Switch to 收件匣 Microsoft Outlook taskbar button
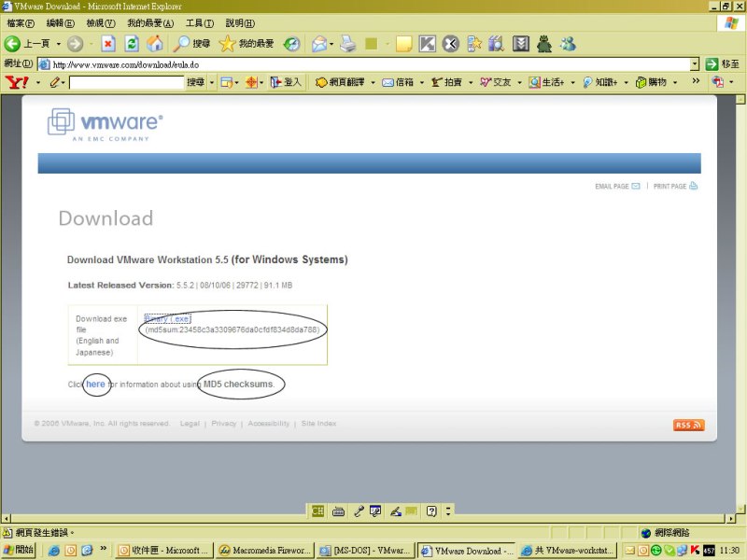Screen dimensions: 747x560 point(164,550)
